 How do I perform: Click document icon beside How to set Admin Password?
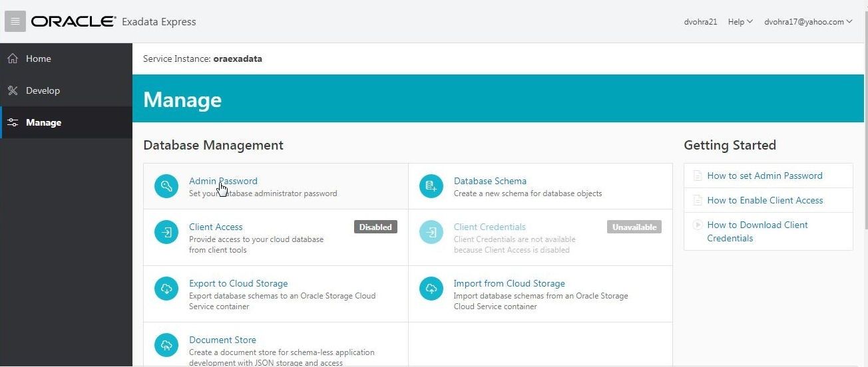(698, 176)
